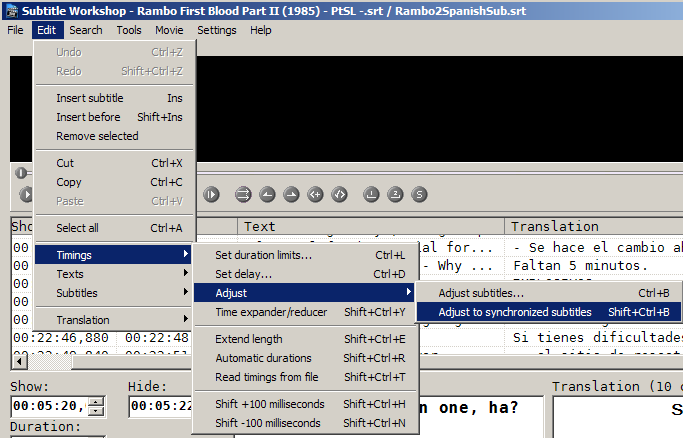The width and height of the screenshot is (683, 438).
Task: Click the step forward playback icon
Action: (211, 194)
